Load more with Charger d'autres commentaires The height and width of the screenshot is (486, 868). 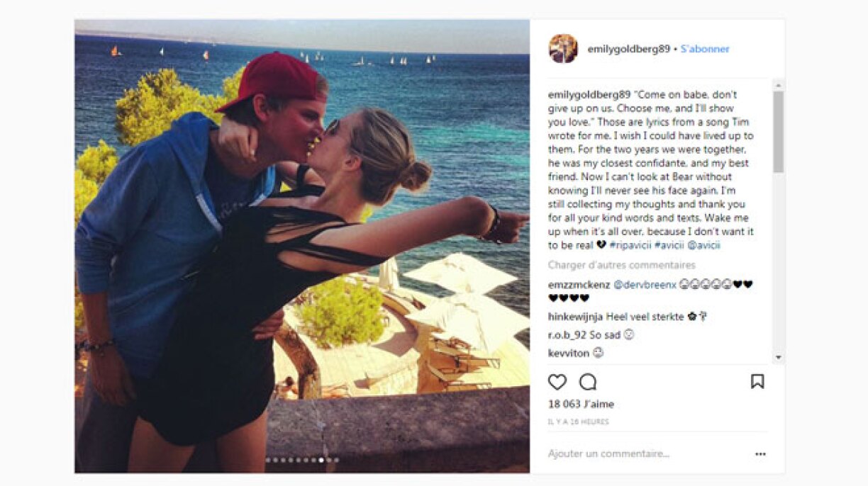click(x=622, y=265)
